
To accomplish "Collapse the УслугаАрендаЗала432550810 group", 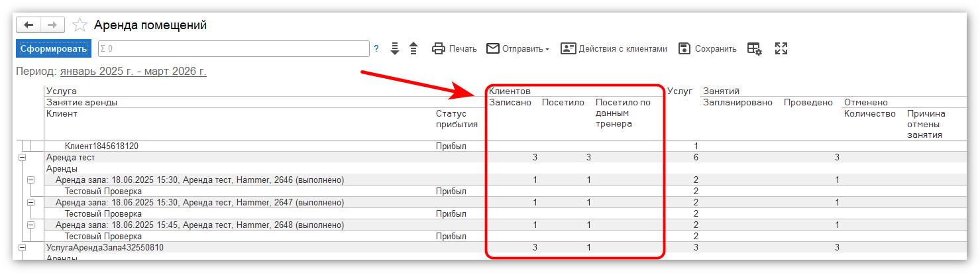I will click(22, 247).
